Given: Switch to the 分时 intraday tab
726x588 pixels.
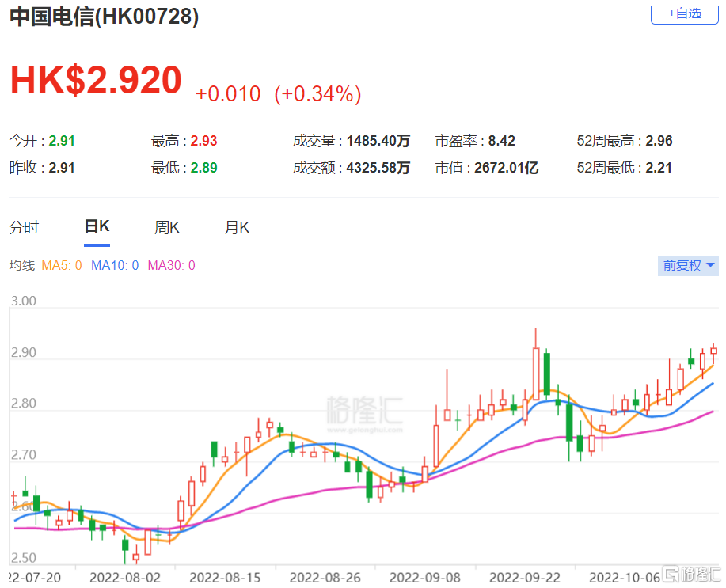Looking at the screenshot, I should point(24,227).
